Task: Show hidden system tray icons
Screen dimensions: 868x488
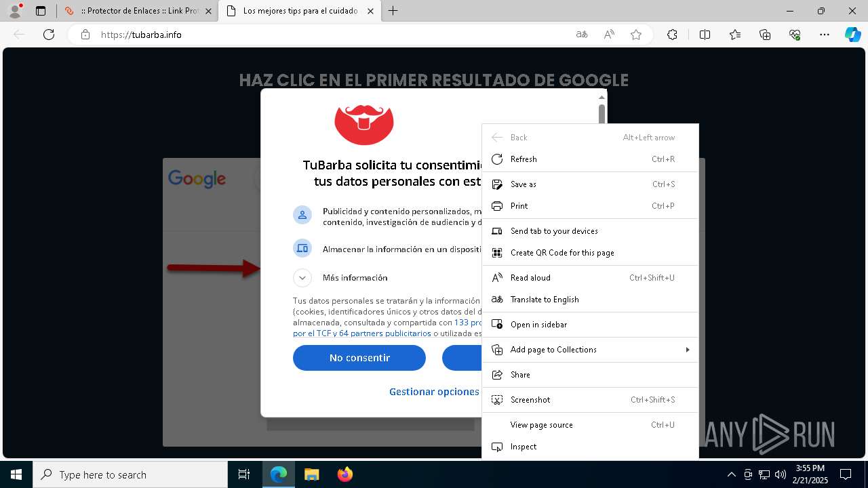Action: tap(731, 474)
